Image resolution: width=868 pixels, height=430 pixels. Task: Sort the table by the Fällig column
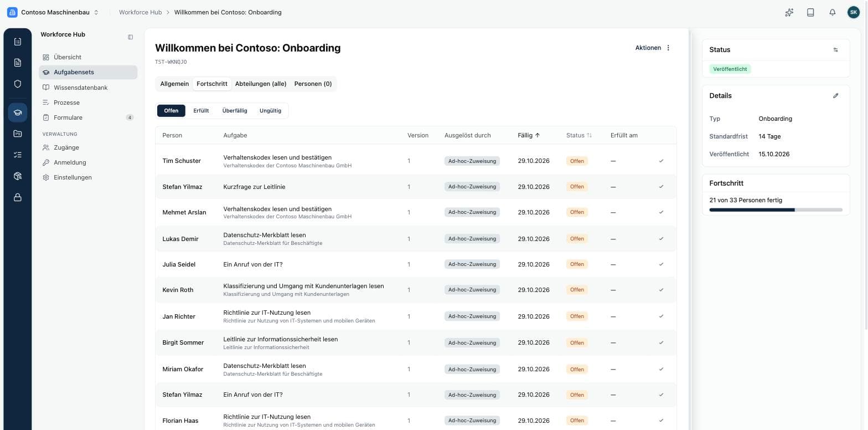[529, 135]
